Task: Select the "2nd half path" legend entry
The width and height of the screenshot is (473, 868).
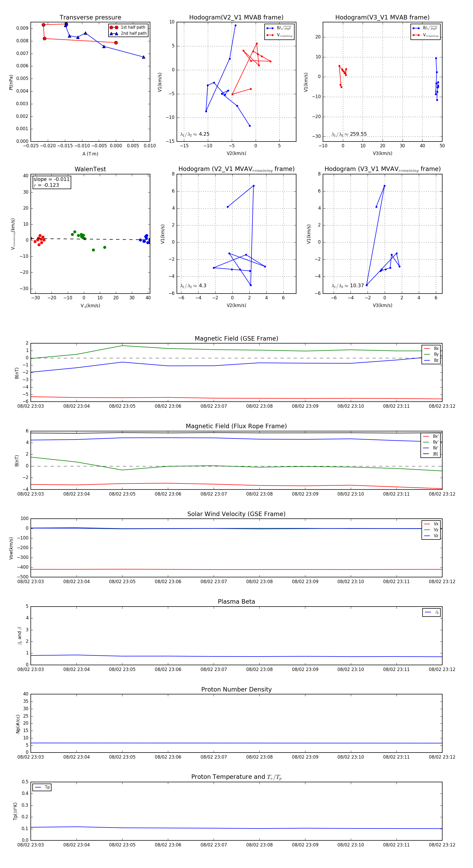Action: pyautogui.click(x=128, y=33)
